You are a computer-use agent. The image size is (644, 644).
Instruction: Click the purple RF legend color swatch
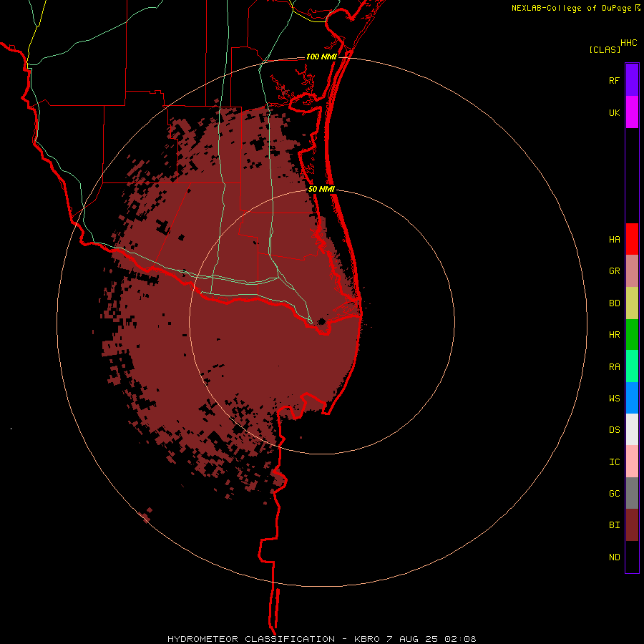[632, 80]
